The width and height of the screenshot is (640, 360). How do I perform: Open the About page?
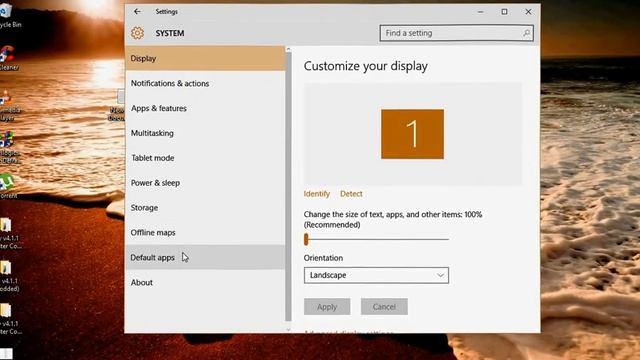click(x=205, y=282)
